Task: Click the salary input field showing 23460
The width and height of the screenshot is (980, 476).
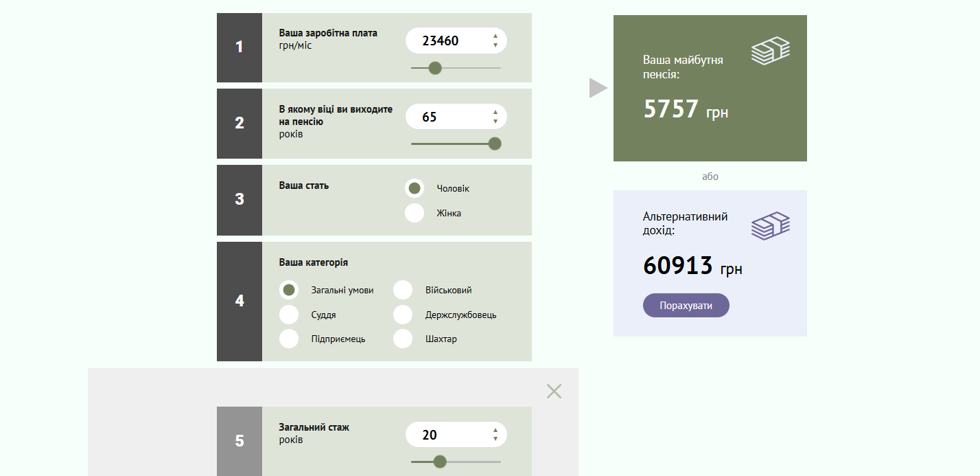Action: point(443,41)
